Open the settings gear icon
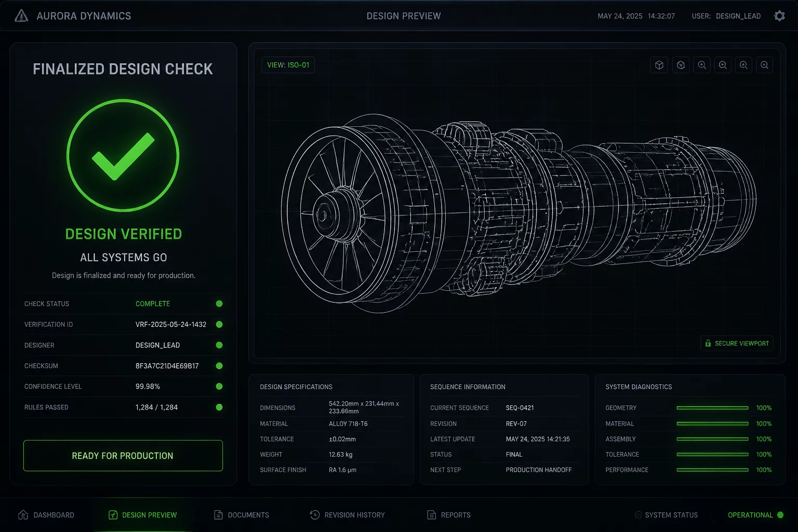 click(x=779, y=16)
